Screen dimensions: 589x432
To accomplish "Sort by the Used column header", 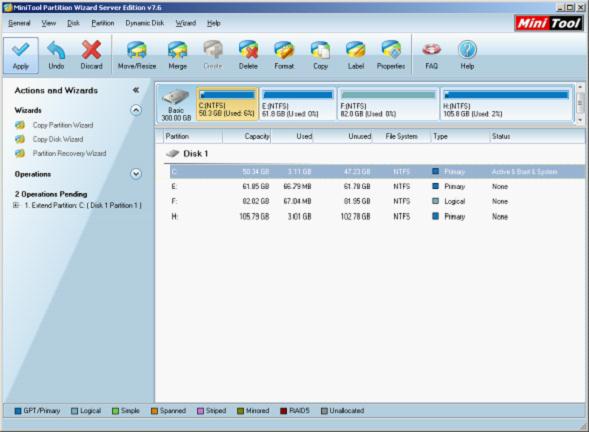I will [x=292, y=136].
